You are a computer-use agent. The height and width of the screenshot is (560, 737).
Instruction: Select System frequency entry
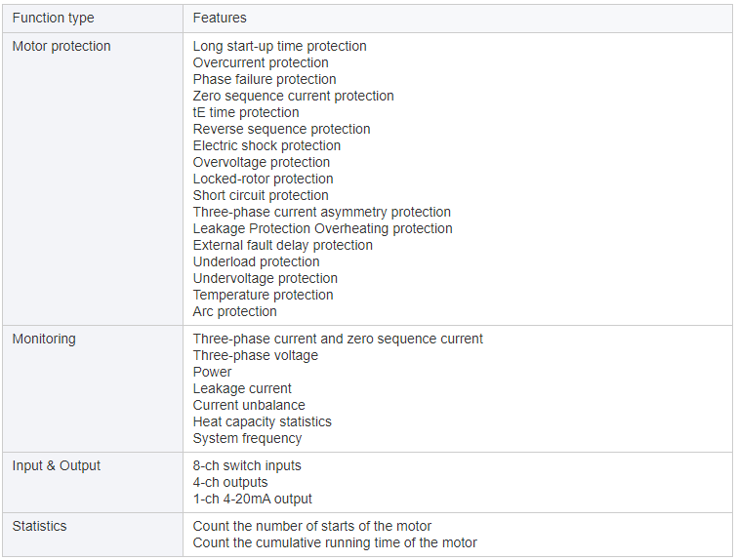point(247,438)
